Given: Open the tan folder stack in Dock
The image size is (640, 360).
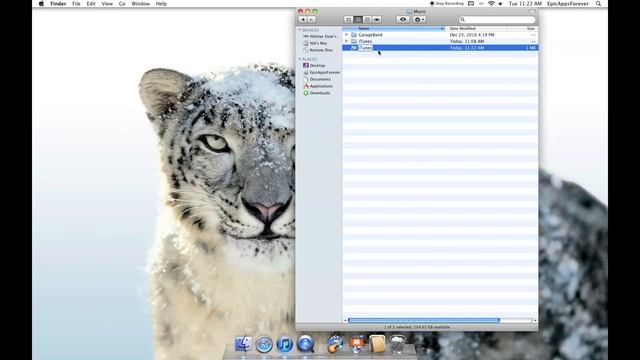Looking at the screenshot, I should (377, 344).
